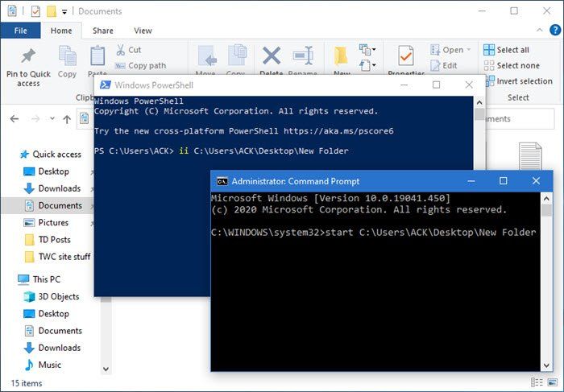Click PowerShell window scroll up arrow
564x392 pixels.
tap(479, 102)
